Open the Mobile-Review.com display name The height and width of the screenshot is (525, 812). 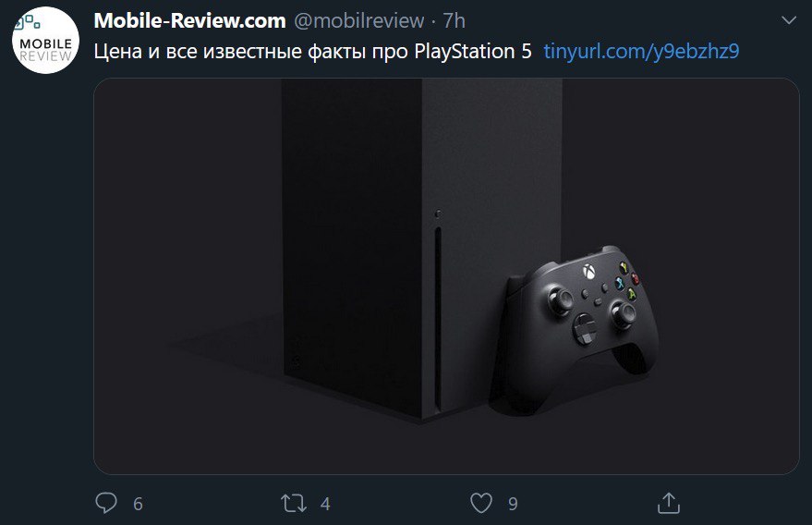click(x=189, y=20)
